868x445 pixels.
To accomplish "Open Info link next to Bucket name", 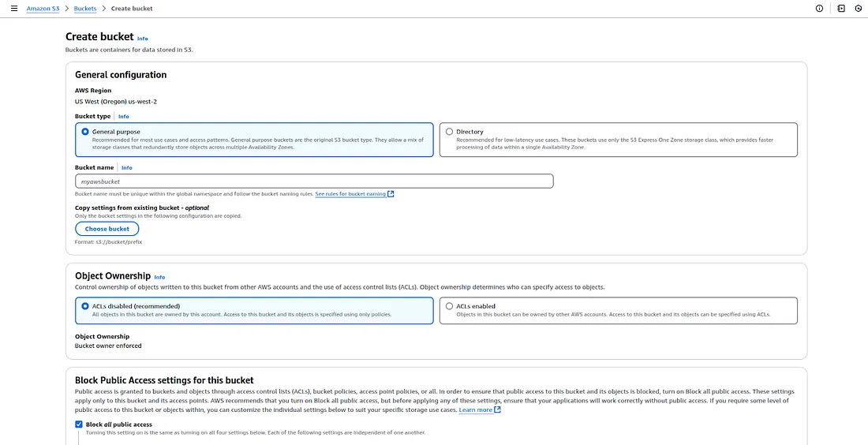I will coord(127,168).
